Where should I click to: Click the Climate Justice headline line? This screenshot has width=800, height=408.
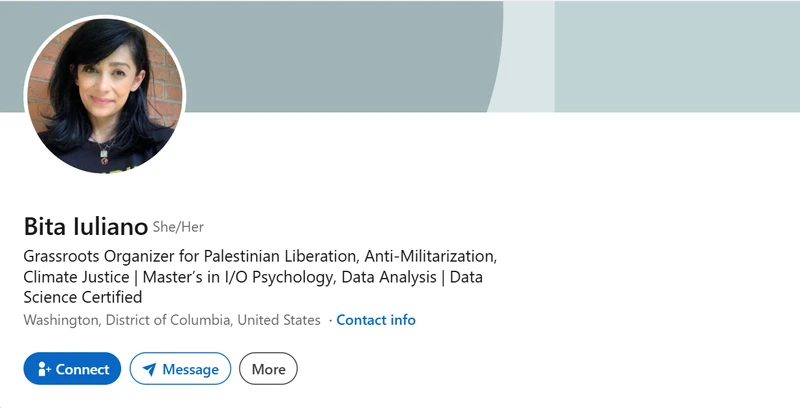point(253,277)
